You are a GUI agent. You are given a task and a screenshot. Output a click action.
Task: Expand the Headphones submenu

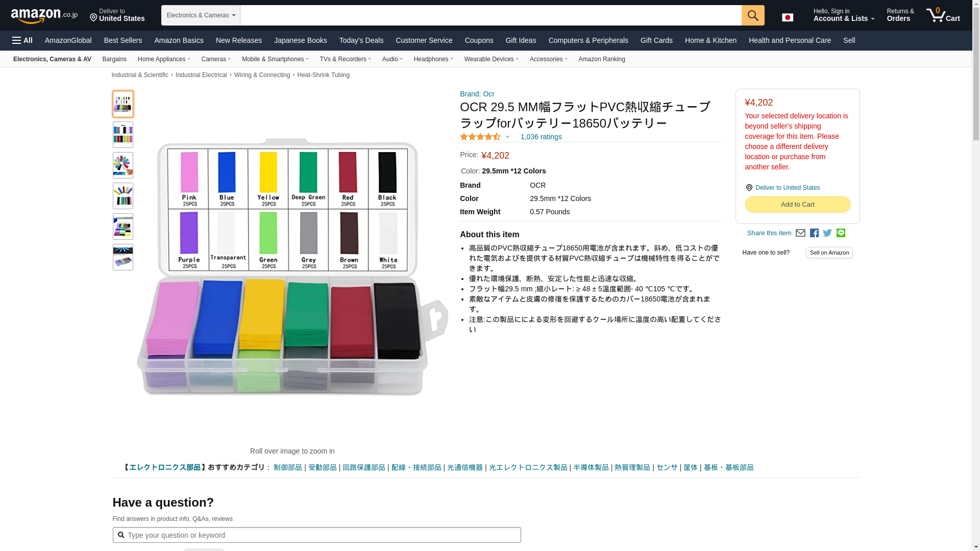[x=433, y=59]
